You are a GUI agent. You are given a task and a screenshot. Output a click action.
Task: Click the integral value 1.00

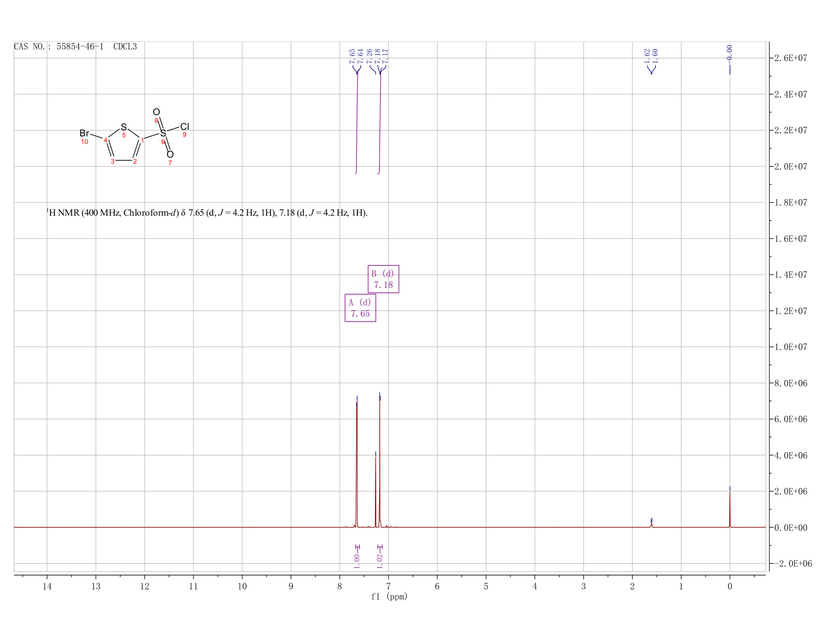click(x=357, y=561)
